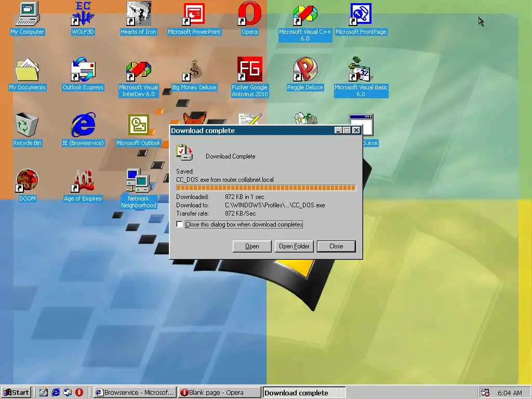
Task: Select the orange fox icon behind dialog
Action: 195,119
